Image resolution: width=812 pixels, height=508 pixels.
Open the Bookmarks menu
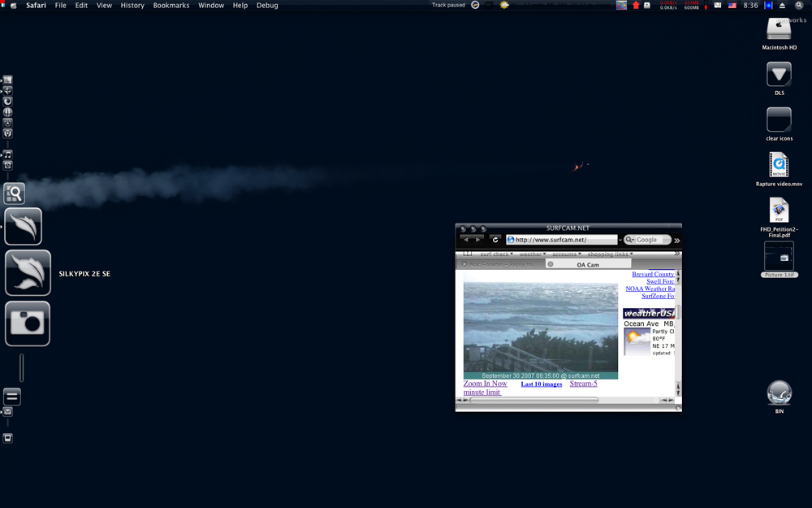pyautogui.click(x=171, y=5)
